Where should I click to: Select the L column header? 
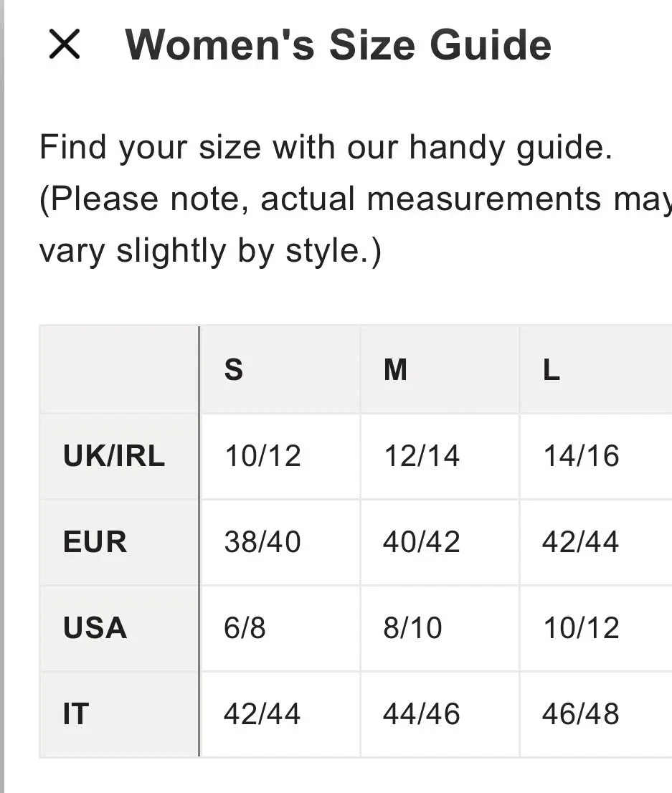tap(551, 370)
